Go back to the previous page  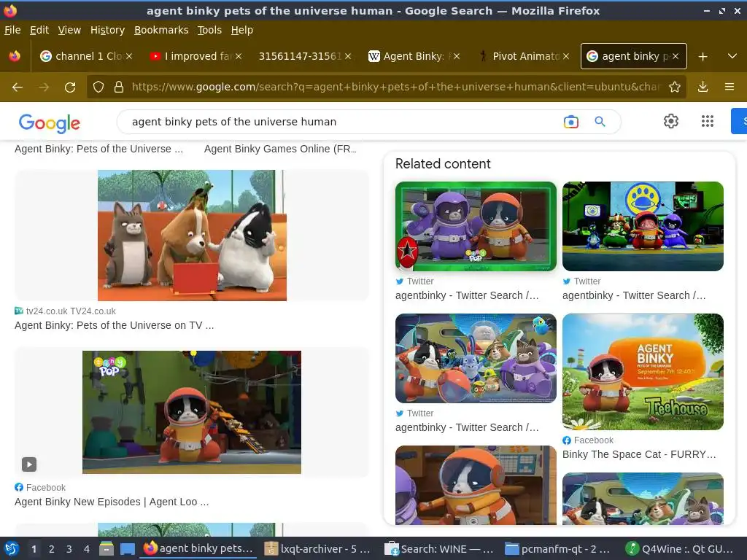[18, 87]
